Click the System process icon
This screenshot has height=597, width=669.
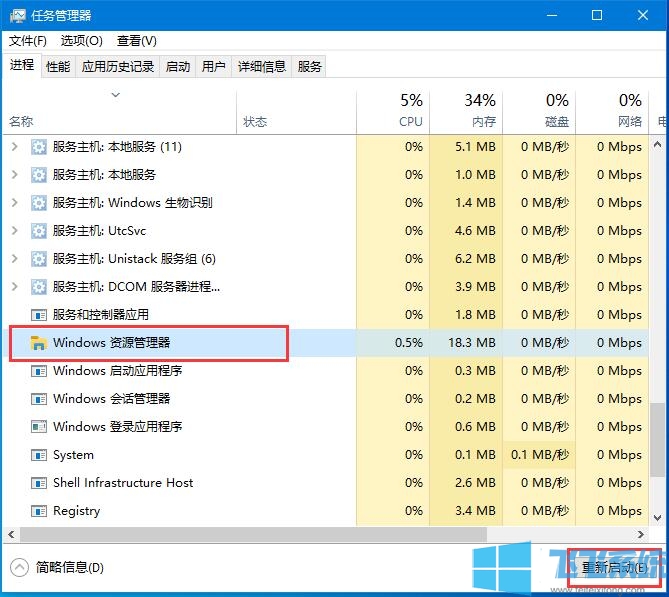pyautogui.click(x=39, y=455)
